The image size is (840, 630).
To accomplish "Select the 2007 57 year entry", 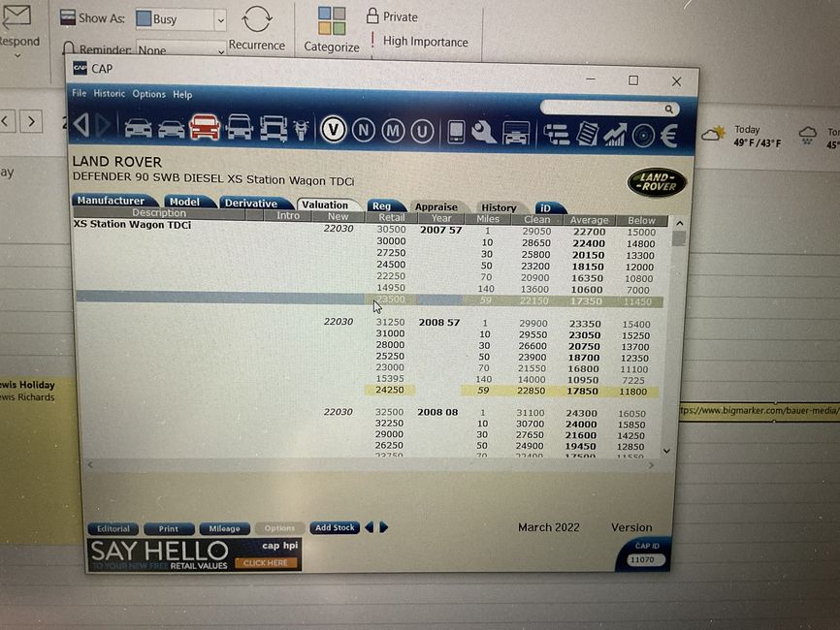I will click(x=440, y=230).
